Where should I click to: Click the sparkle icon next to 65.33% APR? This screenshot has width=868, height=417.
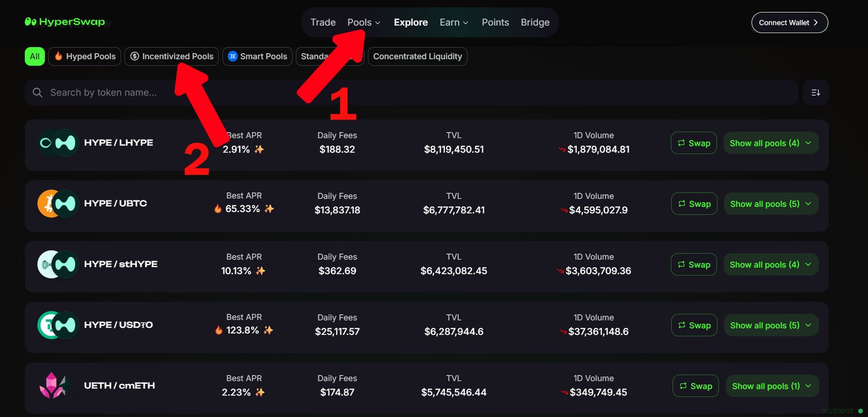(269, 209)
